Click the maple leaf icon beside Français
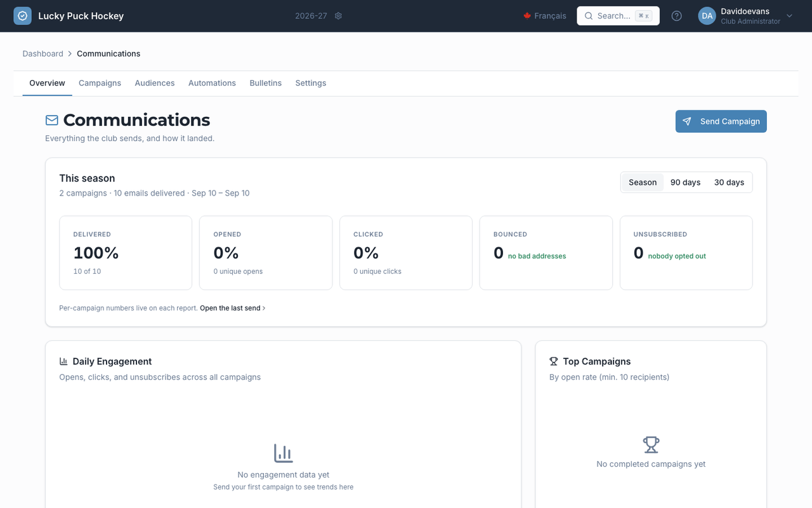 [527, 16]
